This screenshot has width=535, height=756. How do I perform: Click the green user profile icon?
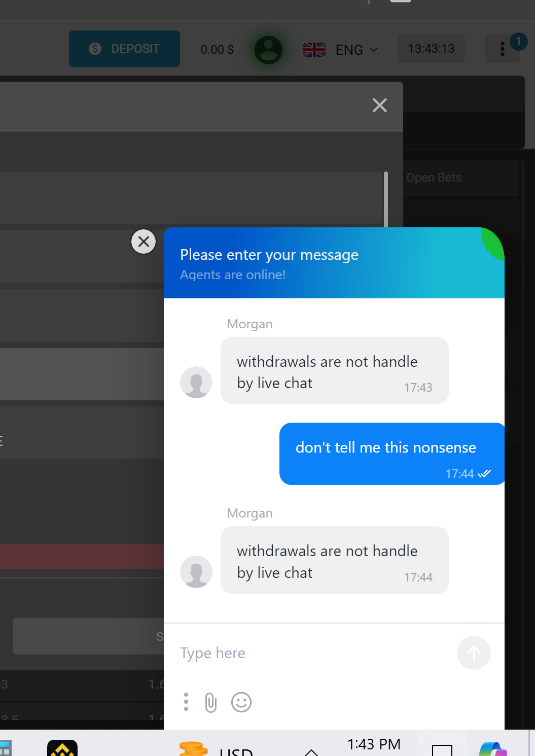click(268, 50)
